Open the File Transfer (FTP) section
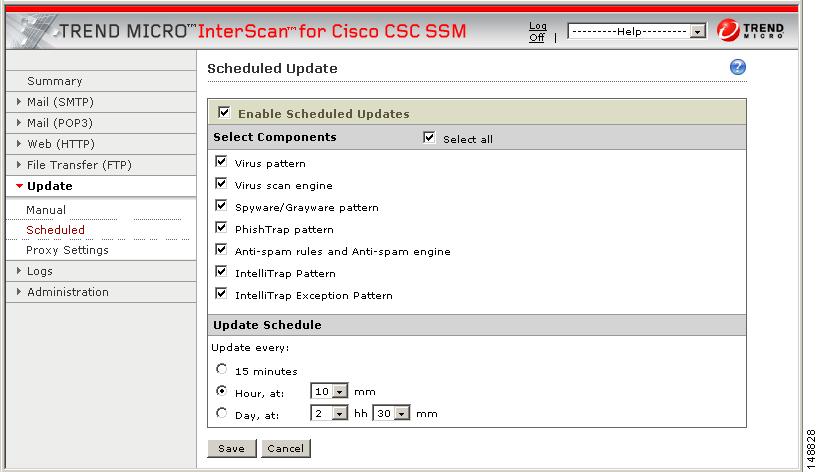Screen dimensions: 817x472 pyautogui.click(x=79, y=165)
